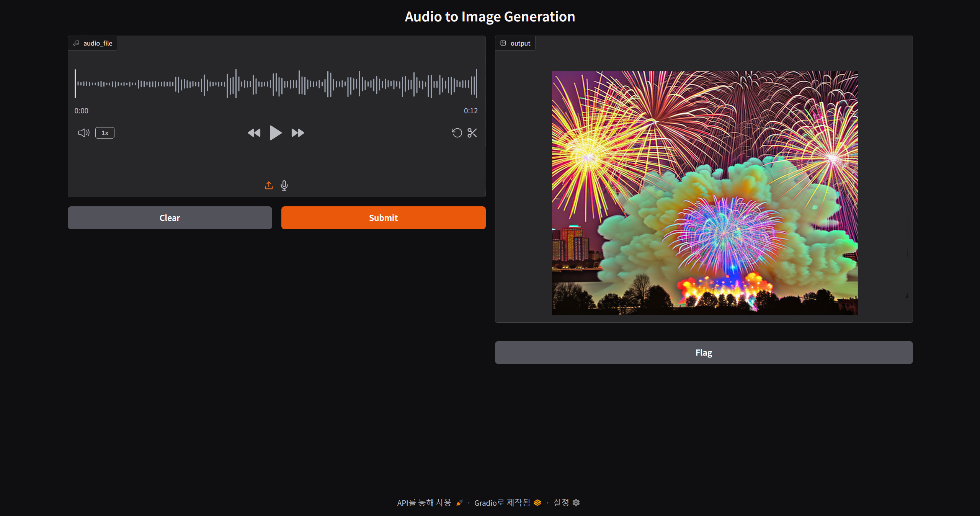The image size is (980, 516).
Task: Fast-forward the audio playback
Action: coord(297,133)
